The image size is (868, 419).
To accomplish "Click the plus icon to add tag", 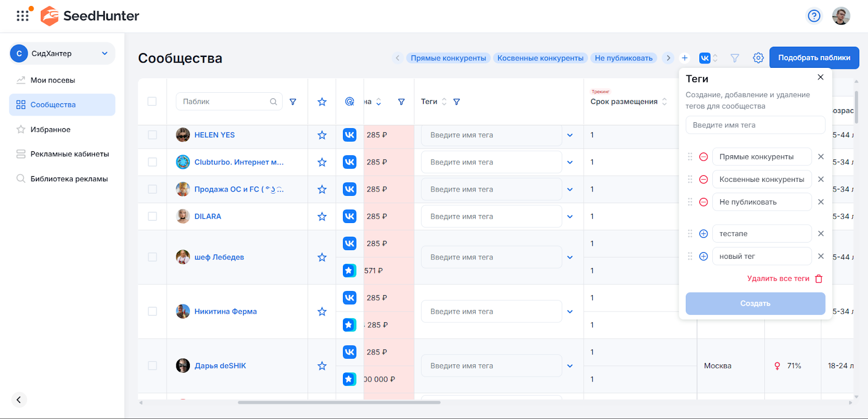I will (685, 58).
